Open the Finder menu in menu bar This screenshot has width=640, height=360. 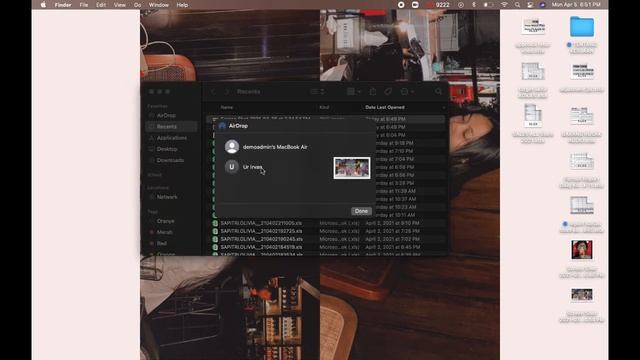pyautogui.click(x=63, y=5)
